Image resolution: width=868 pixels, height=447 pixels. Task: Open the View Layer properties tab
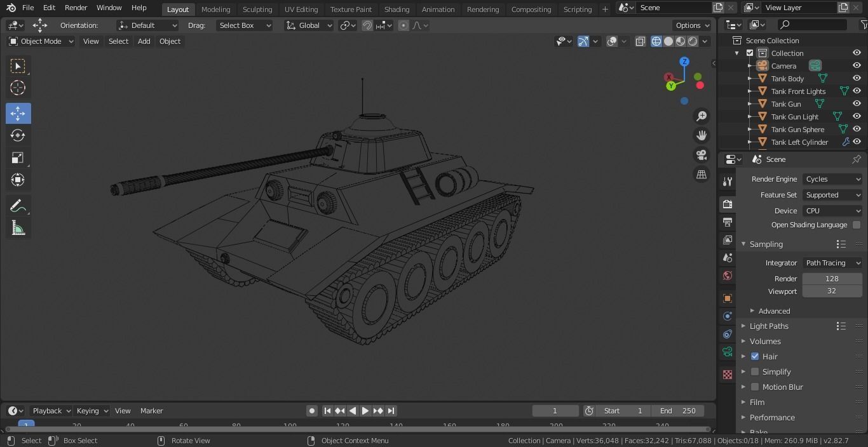point(728,240)
